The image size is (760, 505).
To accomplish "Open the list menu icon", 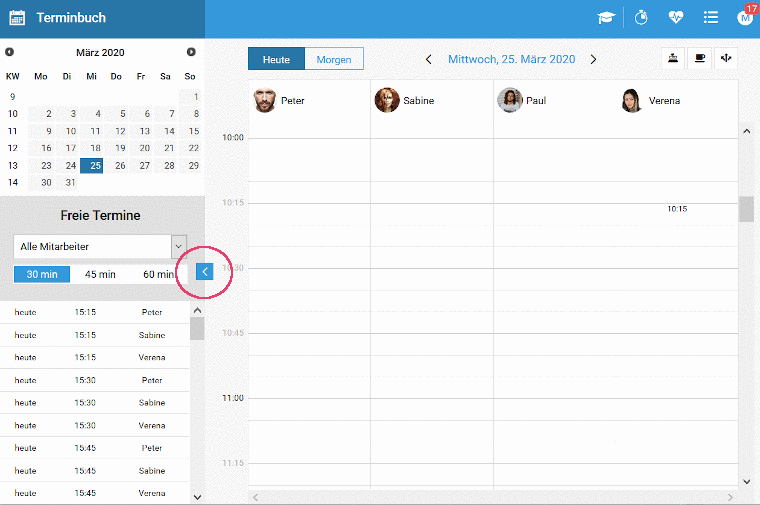I will click(711, 17).
